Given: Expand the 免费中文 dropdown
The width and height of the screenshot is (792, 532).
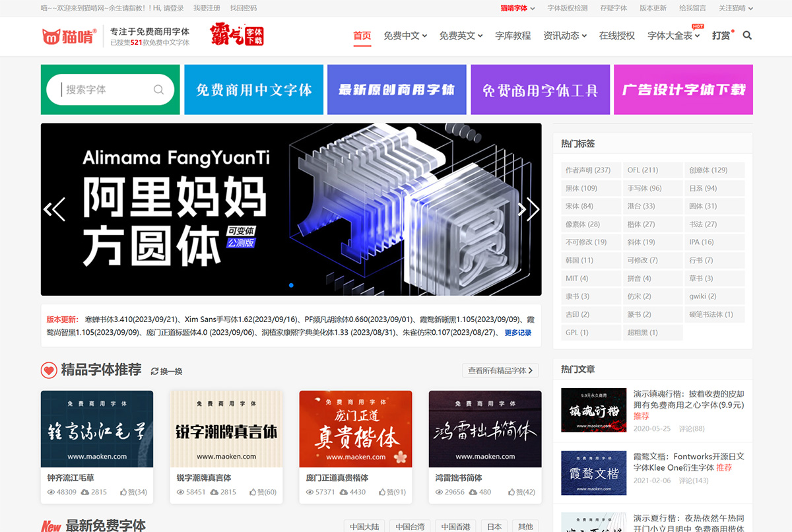Looking at the screenshot, I should (405, 36).
